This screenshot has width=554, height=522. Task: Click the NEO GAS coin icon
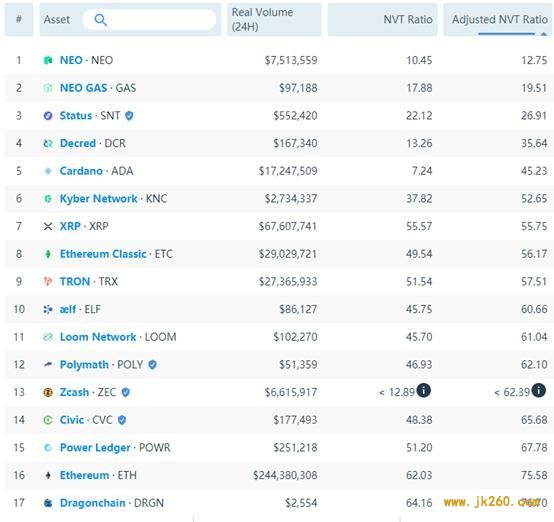48,88
